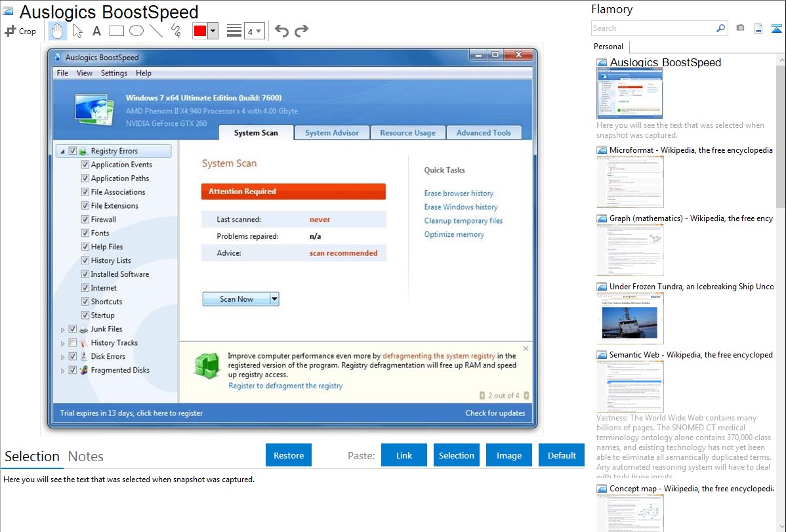Click Register to defragment the registry
Image resolution: width=786 pixels, height=532 pixels.
[x=285, y=386]
